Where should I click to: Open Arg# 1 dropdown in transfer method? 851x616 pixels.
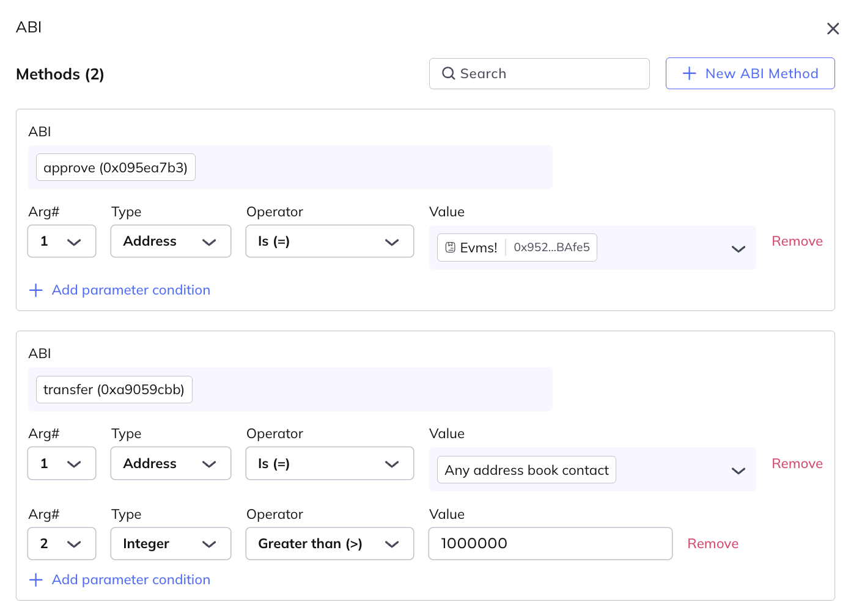click(62, 464)
